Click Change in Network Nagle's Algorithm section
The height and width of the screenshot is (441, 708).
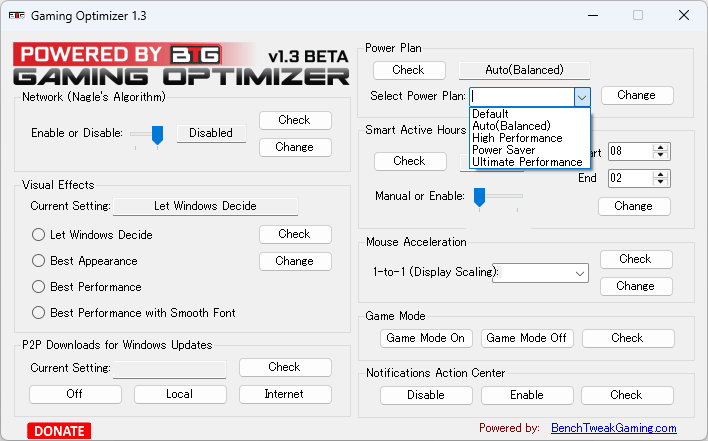[295, 147]
